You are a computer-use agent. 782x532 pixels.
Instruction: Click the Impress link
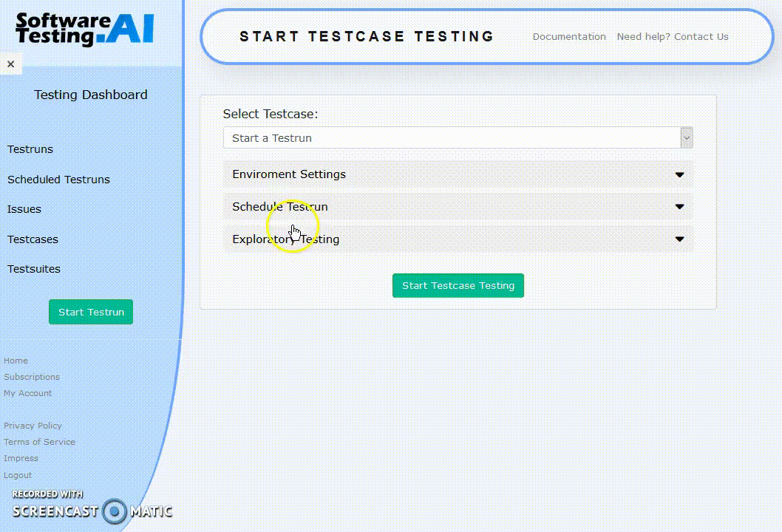tap(21, 458)
